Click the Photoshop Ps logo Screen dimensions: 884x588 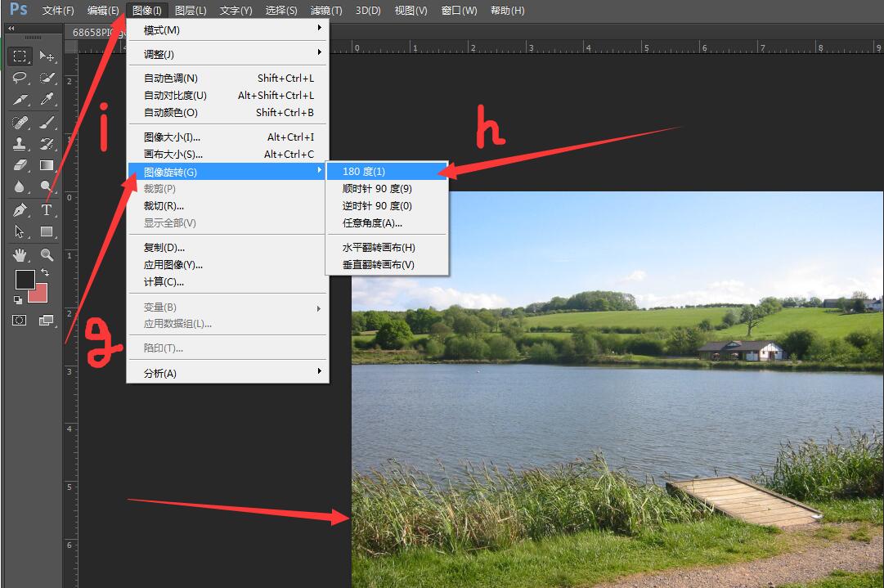[x=19, y=9]
